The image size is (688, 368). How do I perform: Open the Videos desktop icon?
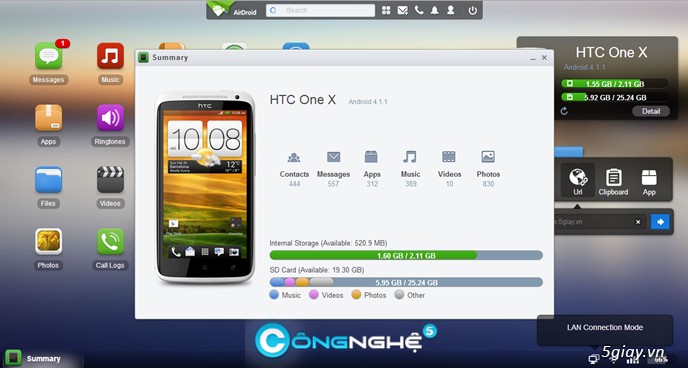(110, 180)
